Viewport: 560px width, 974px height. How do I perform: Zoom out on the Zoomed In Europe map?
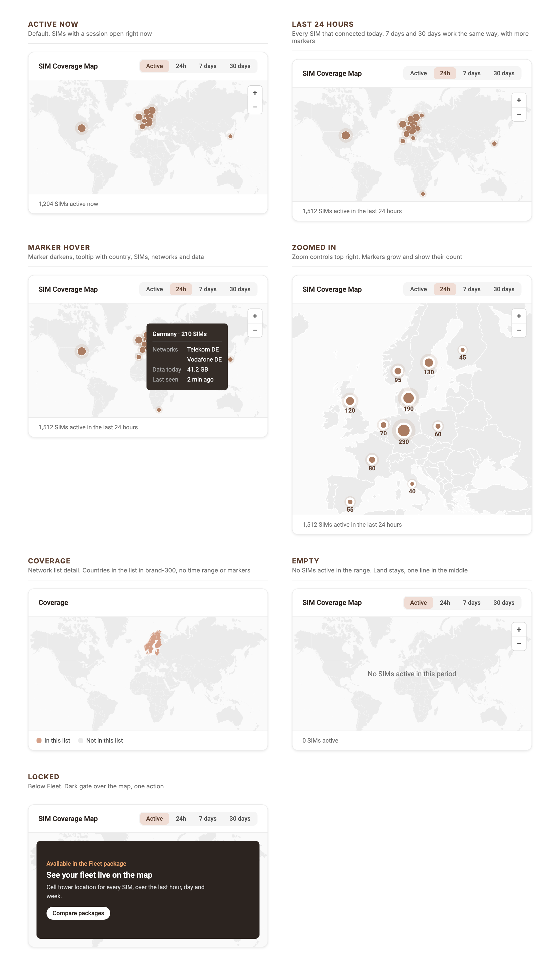click(519, 330)
